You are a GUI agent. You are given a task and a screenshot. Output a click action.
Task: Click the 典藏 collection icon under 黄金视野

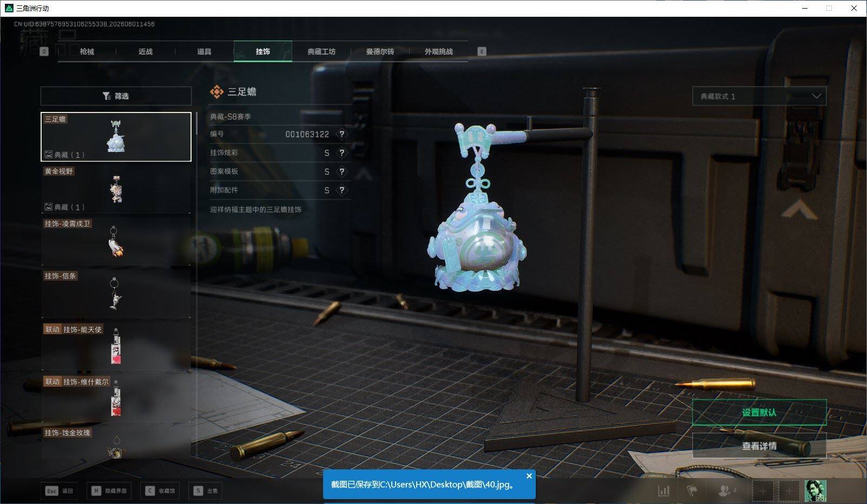click(49, 207)
